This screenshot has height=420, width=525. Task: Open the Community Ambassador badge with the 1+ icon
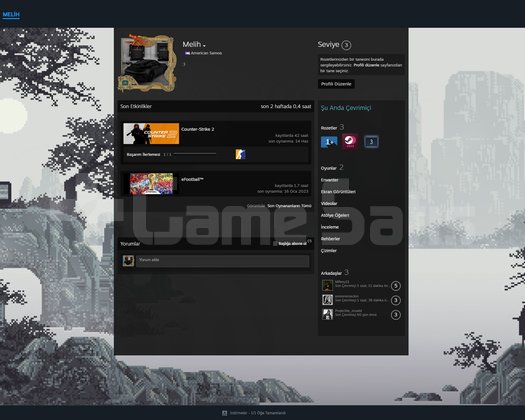[x=329, y=142]
